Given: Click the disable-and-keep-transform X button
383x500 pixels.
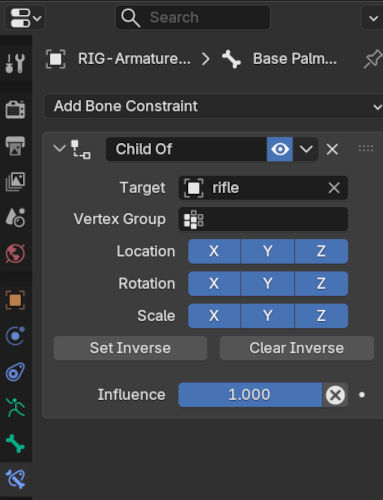Looking at the screenshot, I should click(x=335, y=395).
